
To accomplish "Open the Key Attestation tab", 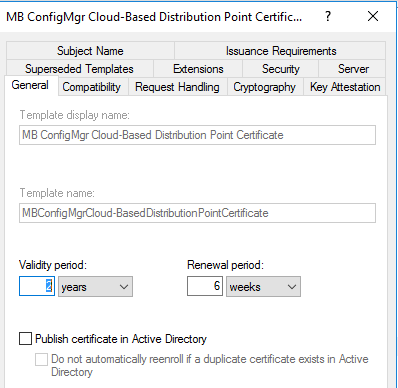I will 345,87.
